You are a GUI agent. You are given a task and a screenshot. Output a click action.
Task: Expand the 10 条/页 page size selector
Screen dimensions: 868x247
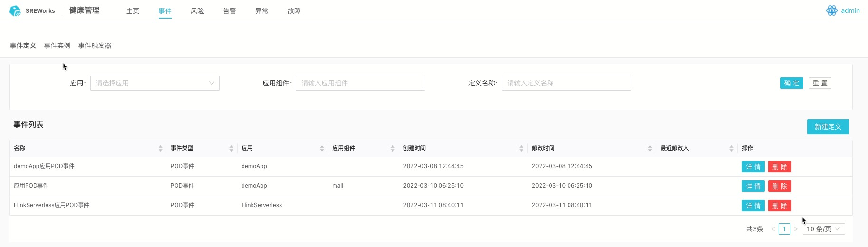coord(823,229)
